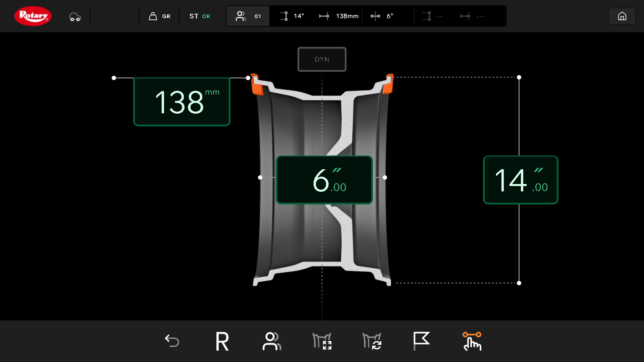Viewport: 644px width, 362px height.
Task: Toggle the GR weight unit indicator
Action: (x=160, y=16)
